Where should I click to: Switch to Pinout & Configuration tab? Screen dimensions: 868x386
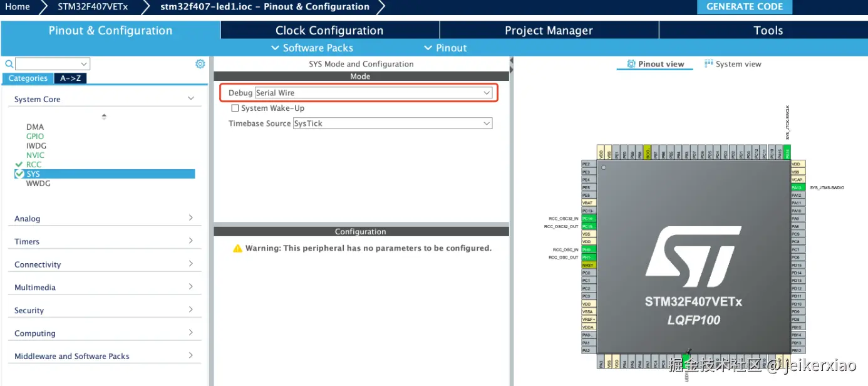click(x=110, y=31)
